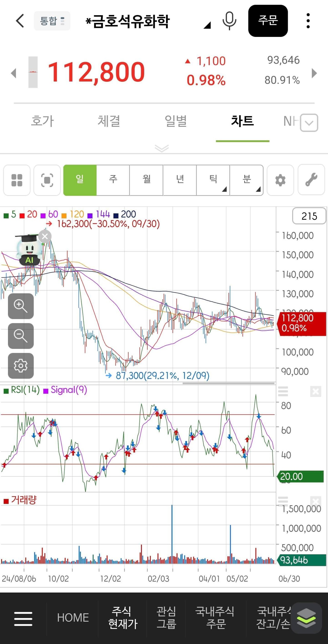Switch to the 일별 tab

(x=176, y=121)
